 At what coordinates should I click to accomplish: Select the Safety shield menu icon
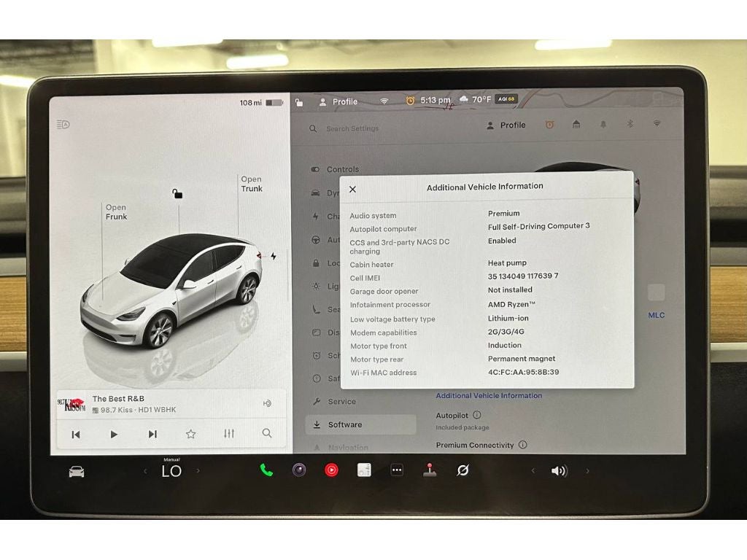[317, 378]
